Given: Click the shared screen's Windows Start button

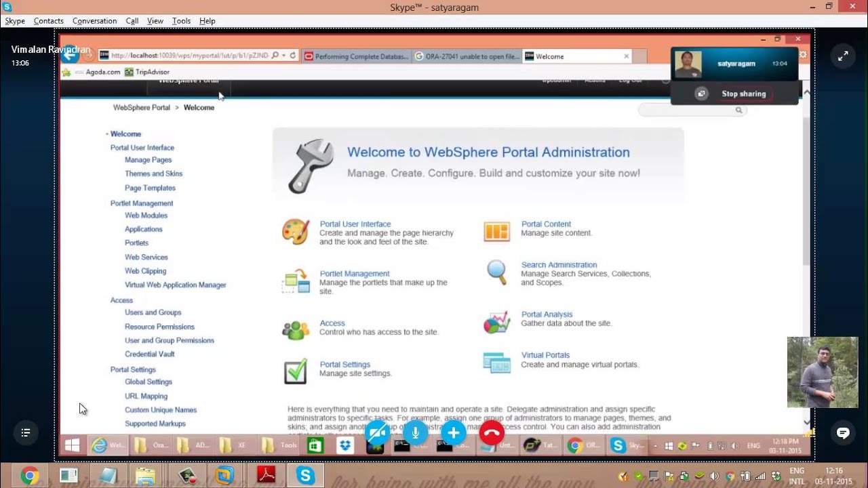Looking at the screenshot, I should tap(73, 445).
